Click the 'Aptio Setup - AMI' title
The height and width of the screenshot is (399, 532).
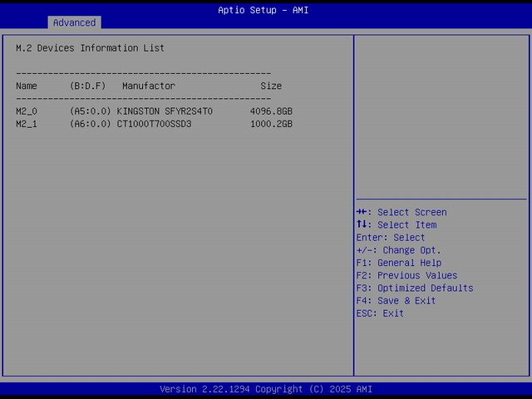tap(264, 10)
